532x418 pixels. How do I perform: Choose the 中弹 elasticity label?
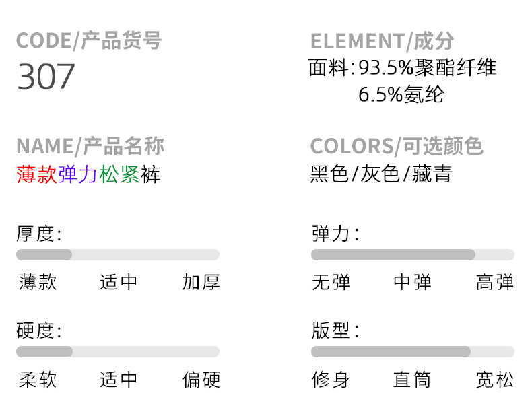(x=412, y=282)
